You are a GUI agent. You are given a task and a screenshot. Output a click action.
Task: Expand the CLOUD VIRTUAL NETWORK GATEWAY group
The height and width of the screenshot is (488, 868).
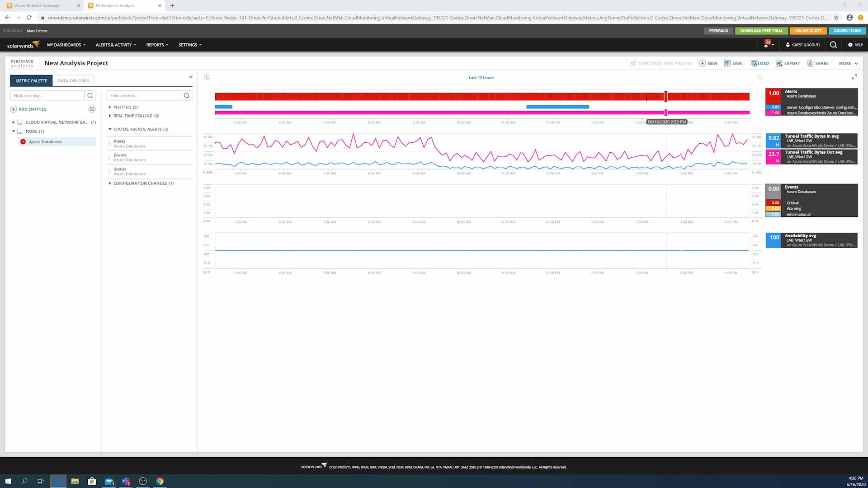pyautogui.click(x=13, y=122)
